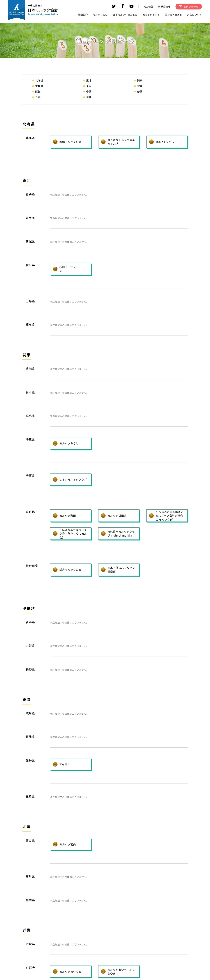The height and width of the screenshot is (980, 210).
Task: Click the Japan Mölkky Association logo
Action: [x=17, y=10]
